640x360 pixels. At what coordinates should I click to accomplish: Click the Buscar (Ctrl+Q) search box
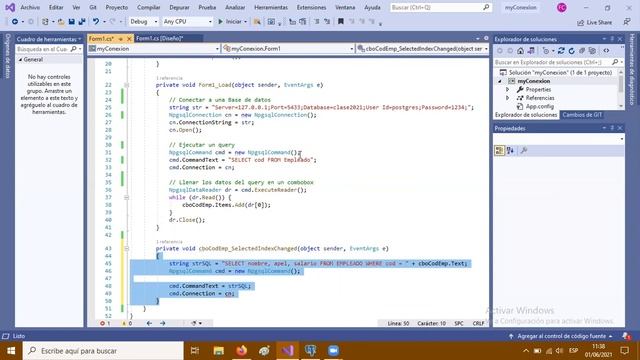(440, 7)
